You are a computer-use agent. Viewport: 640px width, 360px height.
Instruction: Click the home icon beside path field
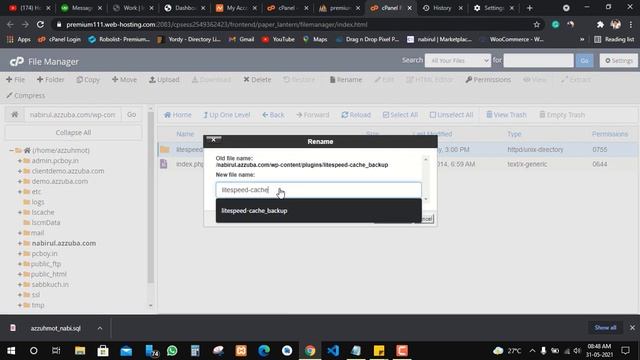pyautogui.click(x=15, y=115)
